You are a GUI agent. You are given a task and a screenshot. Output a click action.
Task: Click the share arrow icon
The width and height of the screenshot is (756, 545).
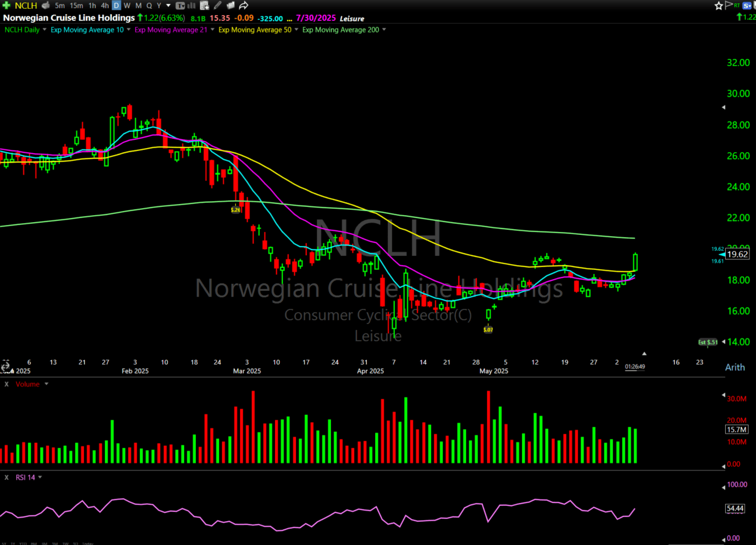coord(243,5)
